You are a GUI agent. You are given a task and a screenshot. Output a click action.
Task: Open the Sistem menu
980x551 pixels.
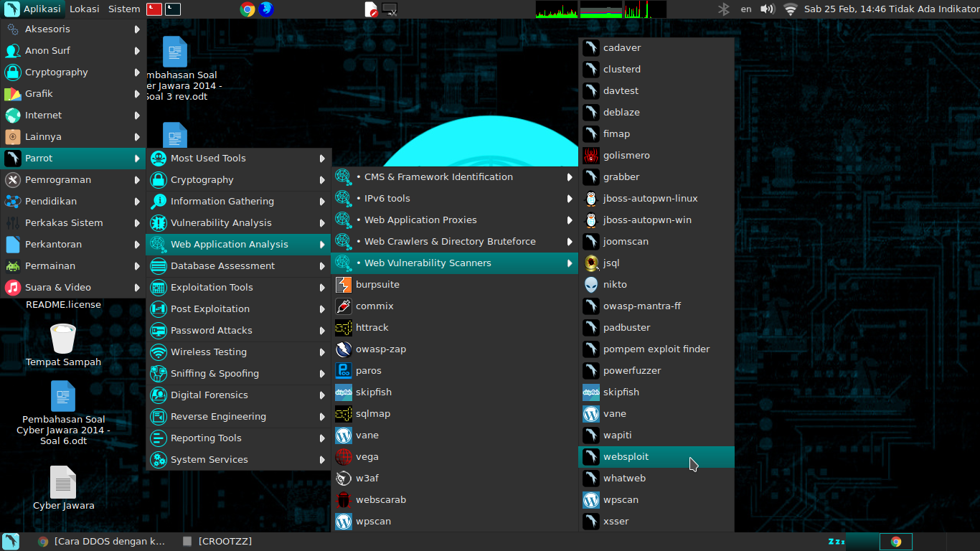pyautogui.click(x=124, y=9)
